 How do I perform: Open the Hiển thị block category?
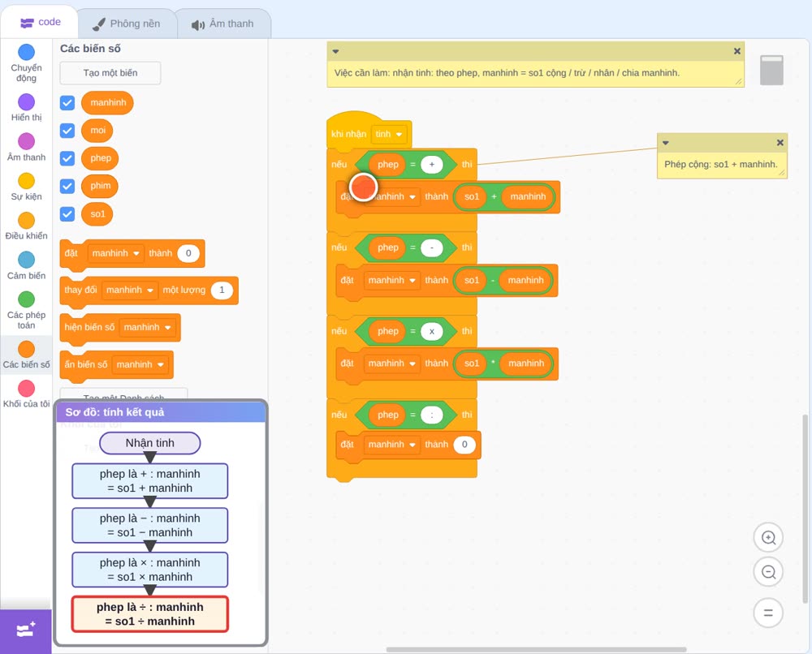[26, 108]
